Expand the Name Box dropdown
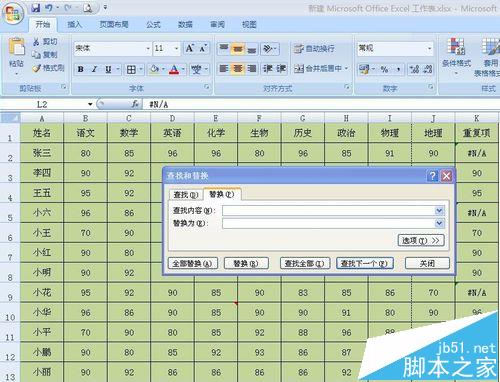 [x=90, y=104]
